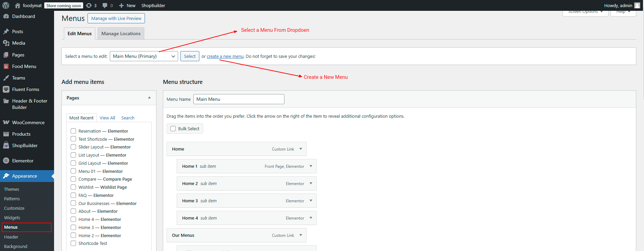
Task: Click the WordPress logo icon
Action: [6, 5]
